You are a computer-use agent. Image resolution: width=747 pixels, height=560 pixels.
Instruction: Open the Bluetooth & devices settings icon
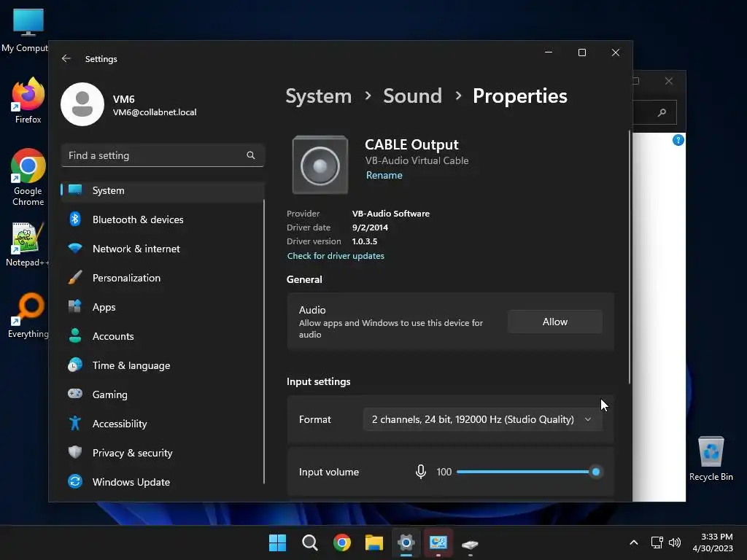pos(75,219)
